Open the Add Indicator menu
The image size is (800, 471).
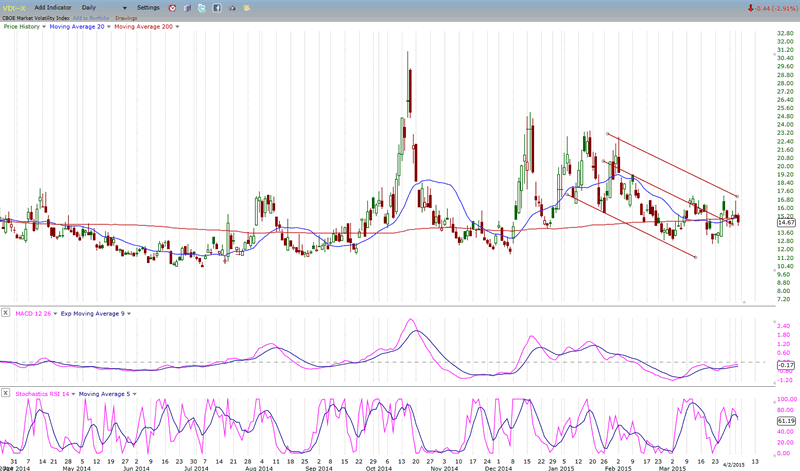(51, 7)
